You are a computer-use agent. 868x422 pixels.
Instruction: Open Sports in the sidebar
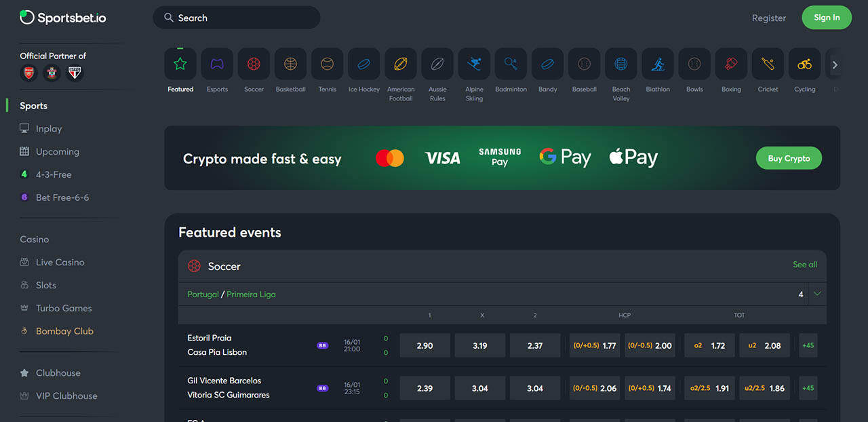[34, 106]
